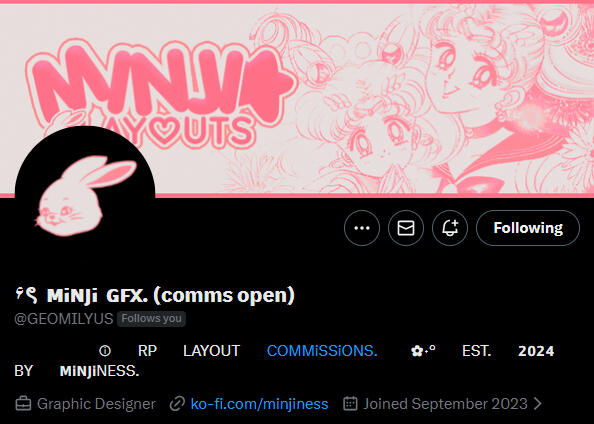This screenshot has height=424, width=594.
Task: Click the symbol glyph before MiNJi name
Action: point(26,295)
